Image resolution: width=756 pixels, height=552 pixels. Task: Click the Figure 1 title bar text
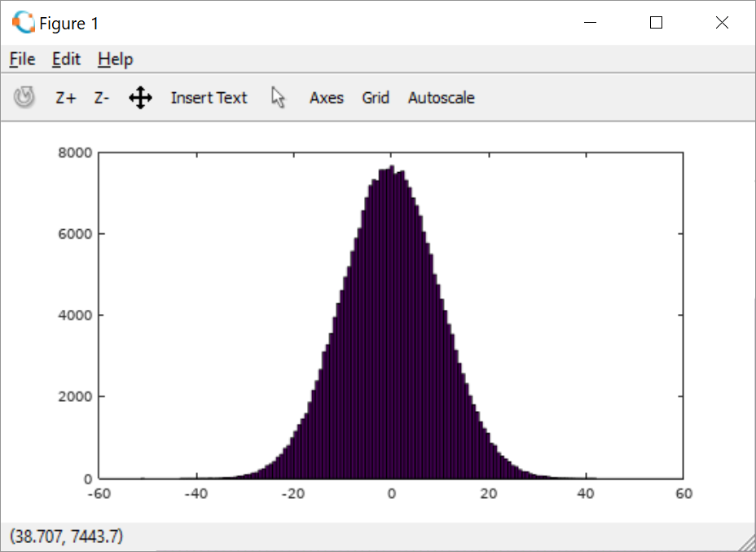(x=70, y=22)
